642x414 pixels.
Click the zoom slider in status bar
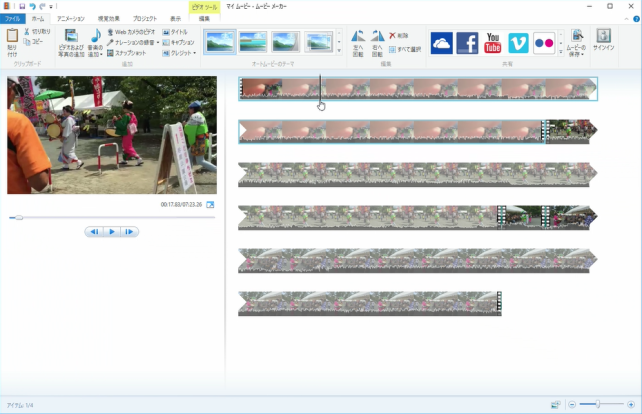[x=597, y=405]
